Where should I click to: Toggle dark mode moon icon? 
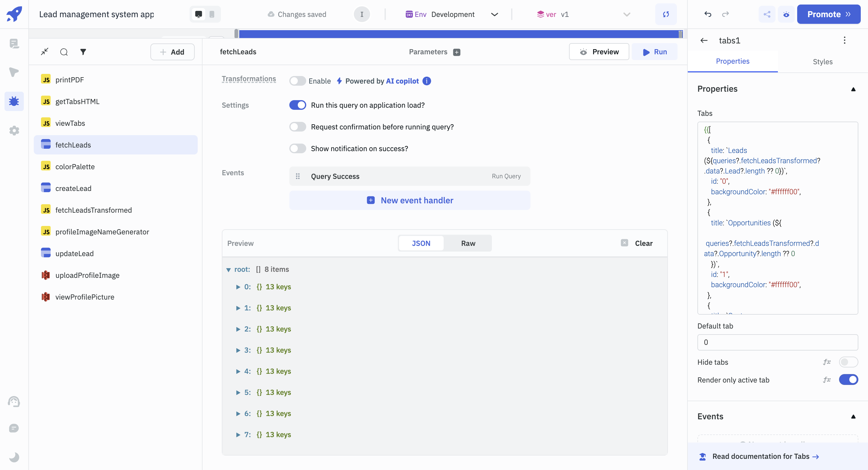[x=14, y=457]
